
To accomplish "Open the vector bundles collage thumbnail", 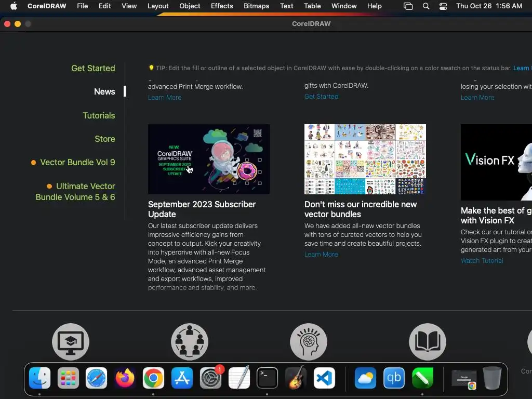I will click(365, 159).
